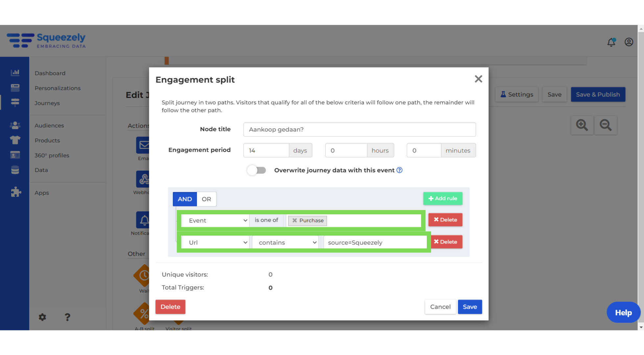
Task: Open Apps from the side menu
Action: 42,193
